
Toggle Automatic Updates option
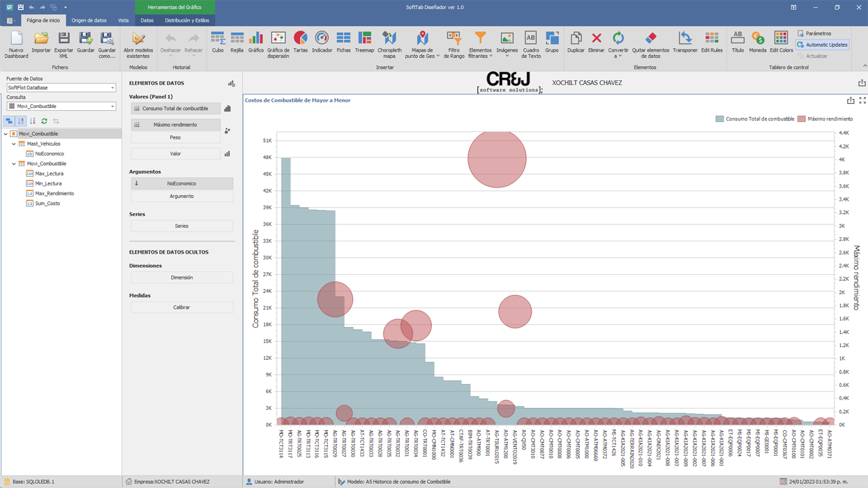[823, 45]
